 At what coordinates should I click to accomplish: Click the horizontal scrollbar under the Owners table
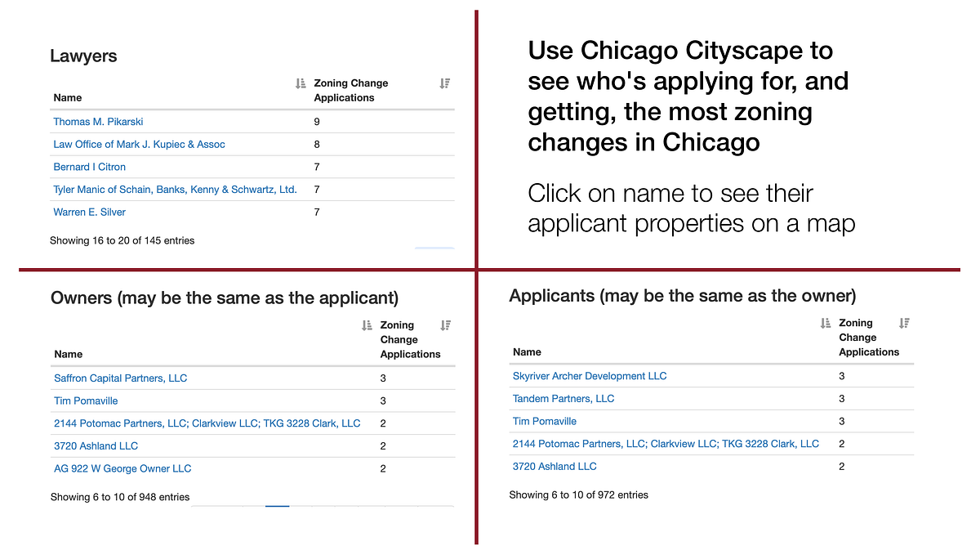click(276, 506)
